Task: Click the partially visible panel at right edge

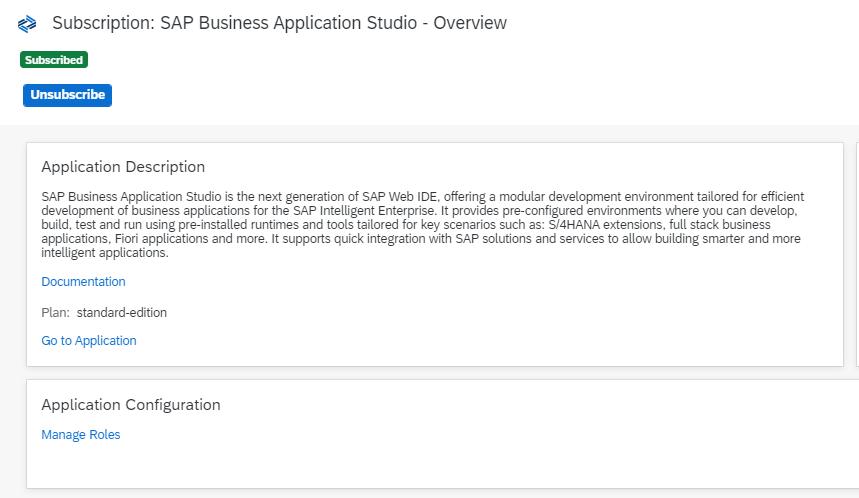Action: [857, 254]
